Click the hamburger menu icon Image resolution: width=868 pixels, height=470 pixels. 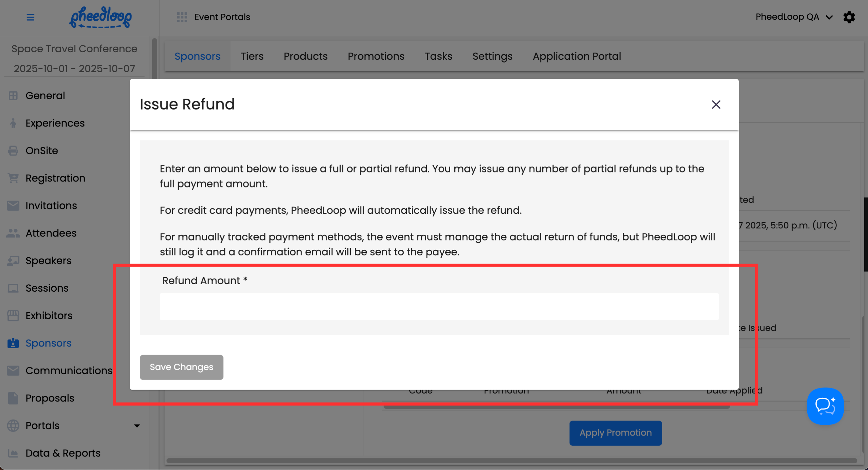click(30, 17)
